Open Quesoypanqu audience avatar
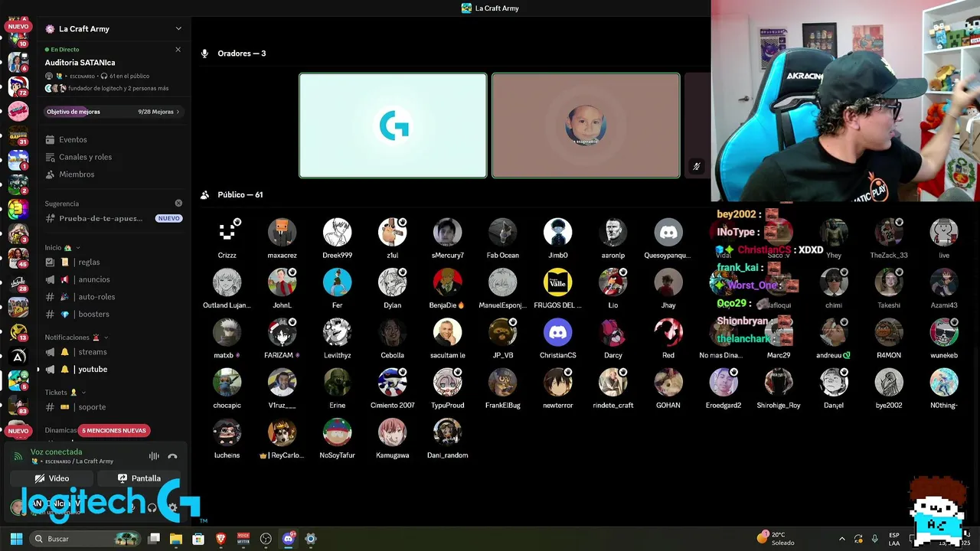Image resolution: width=980 pixels, height=551 pixels. pyautogui.click(x=668, y=232)
